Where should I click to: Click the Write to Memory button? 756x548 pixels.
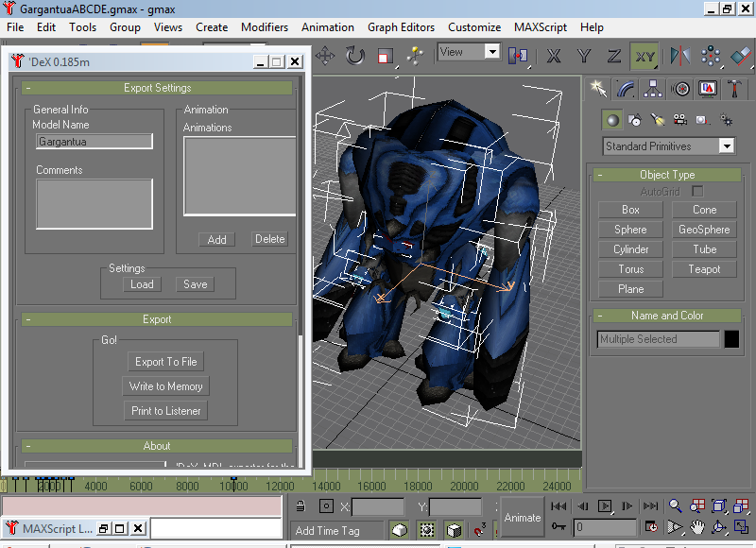pos(166,386)
